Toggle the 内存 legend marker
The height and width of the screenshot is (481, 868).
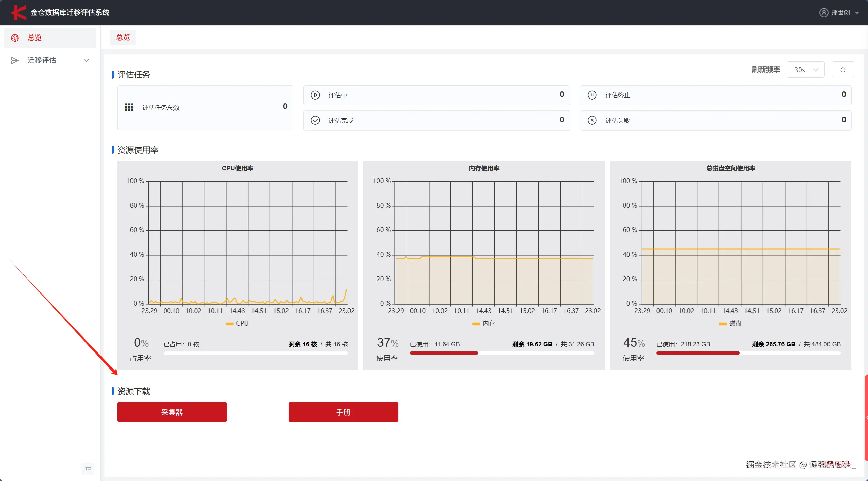click(476, 324)
